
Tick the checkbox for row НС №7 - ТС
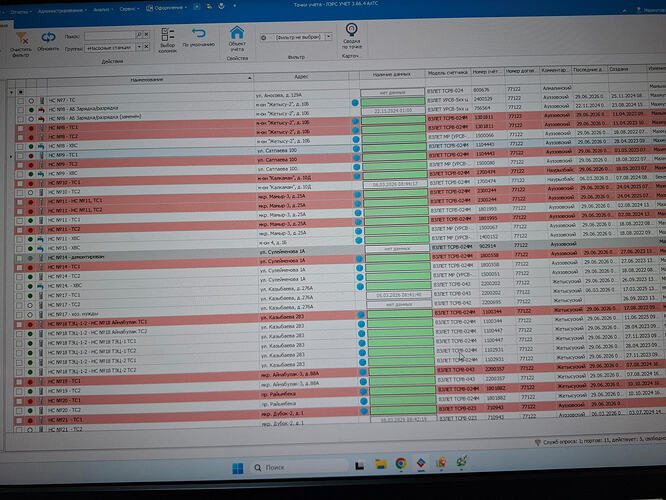[x=20, y=101]
